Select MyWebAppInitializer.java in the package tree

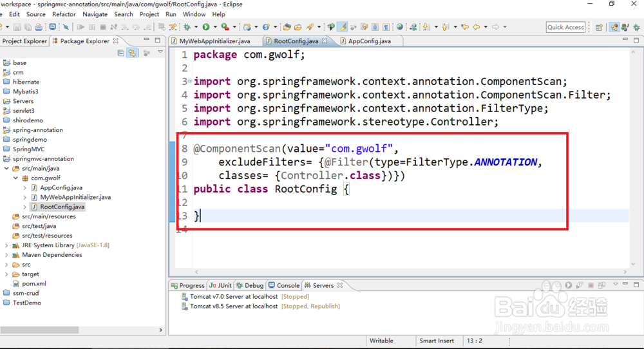[x=71, y=197]
